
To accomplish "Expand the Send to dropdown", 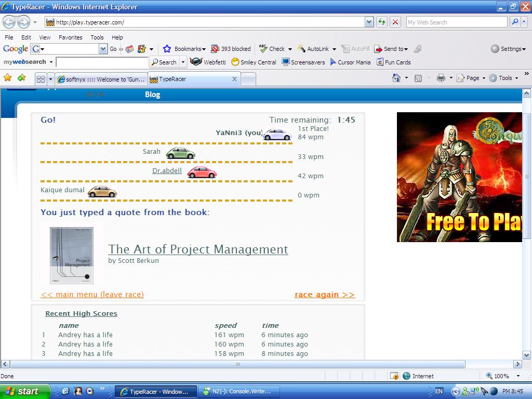I will point(406,49).
